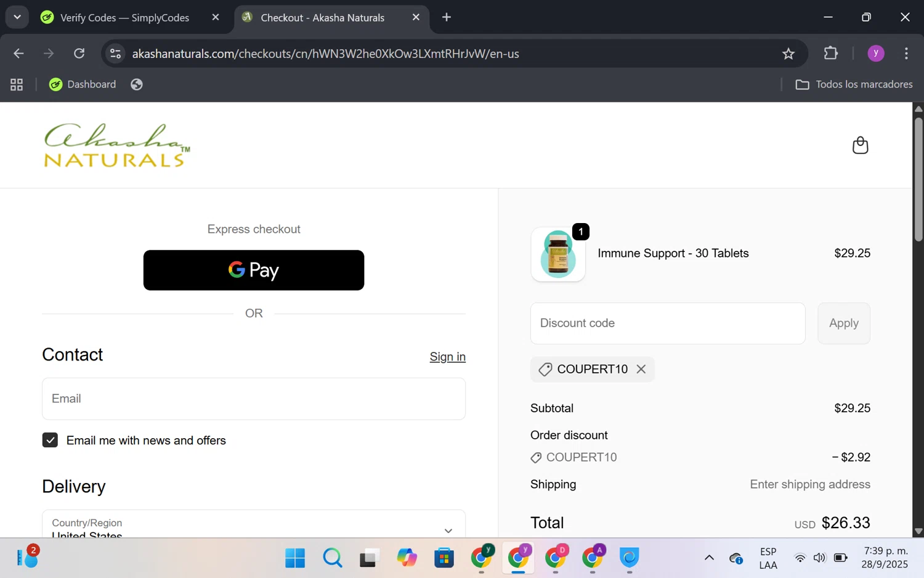Click the Akasha Naturals logo
The height and width of the screenshot is (578, 924).
117,145
